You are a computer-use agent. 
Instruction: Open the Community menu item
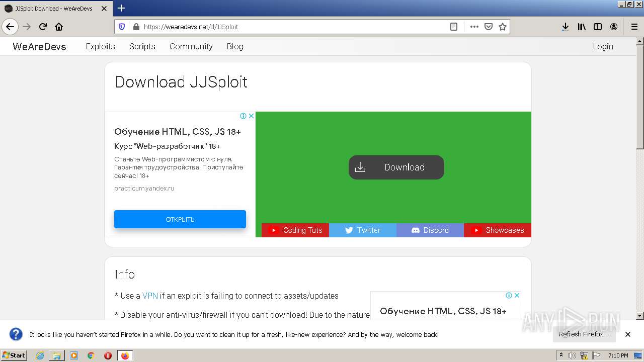point(191,46)
